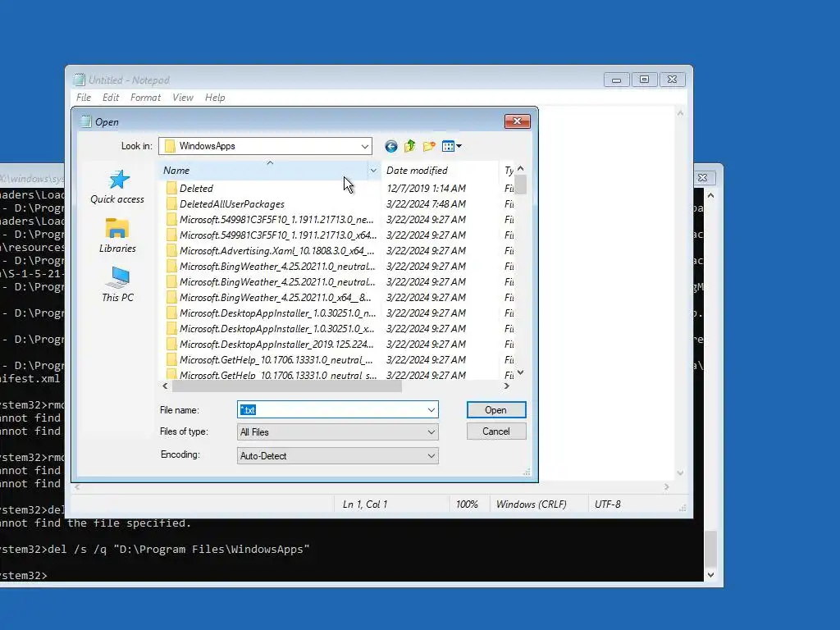
Task: Select Microsoft.549981C3F5F10 ne... folder
Action: pos(276,219)
